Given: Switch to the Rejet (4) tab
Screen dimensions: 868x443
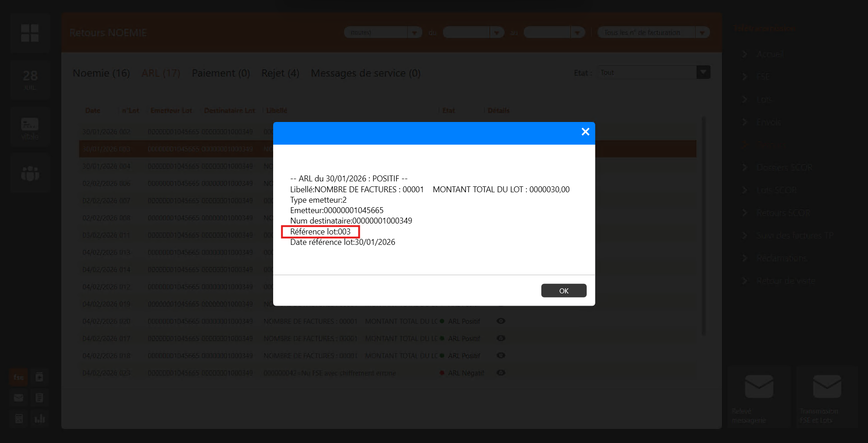Looking at the screenshot, I should click(x=280, y=73).
